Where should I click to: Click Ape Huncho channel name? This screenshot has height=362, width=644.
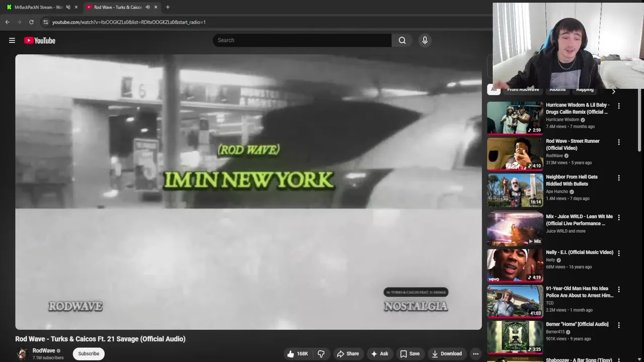[x=557, y=192]
